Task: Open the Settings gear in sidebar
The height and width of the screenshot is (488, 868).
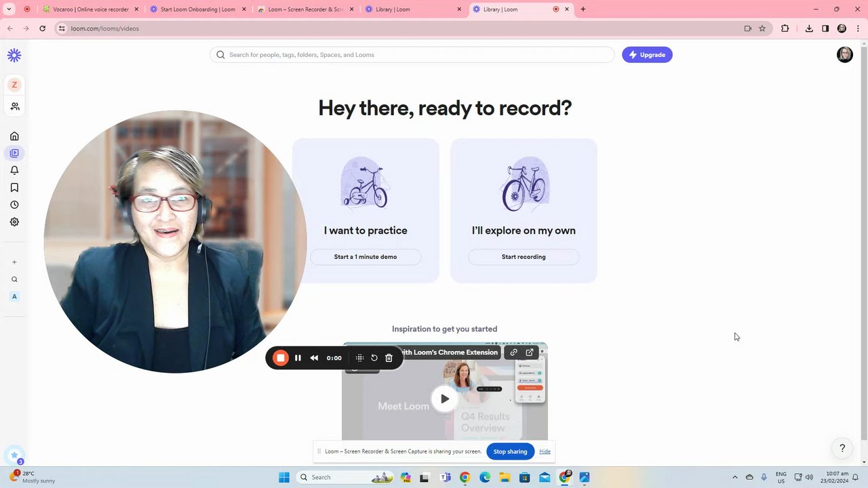Action: pos(14,222)
